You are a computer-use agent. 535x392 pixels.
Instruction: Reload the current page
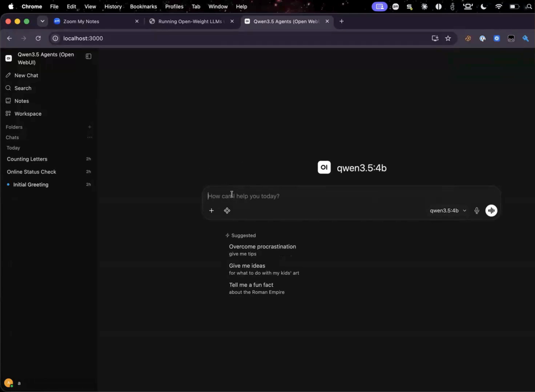[38, 38]
